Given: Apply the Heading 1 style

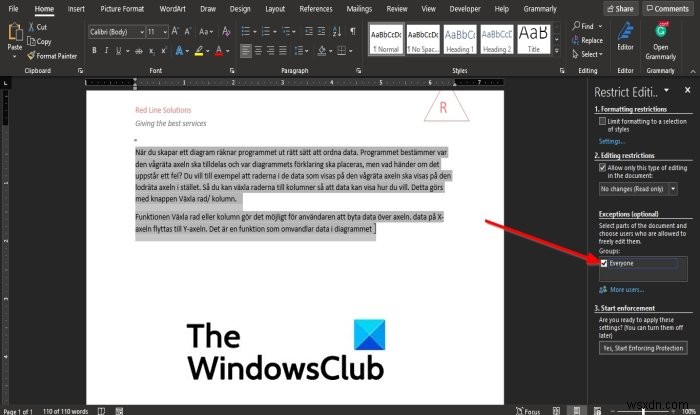Looking at the screenshot, I should 460,39.
